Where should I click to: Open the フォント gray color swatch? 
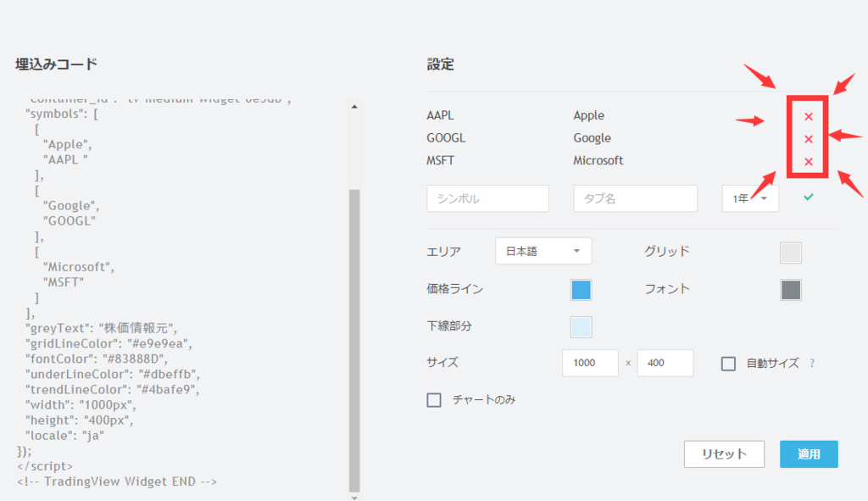pos(791,290)
